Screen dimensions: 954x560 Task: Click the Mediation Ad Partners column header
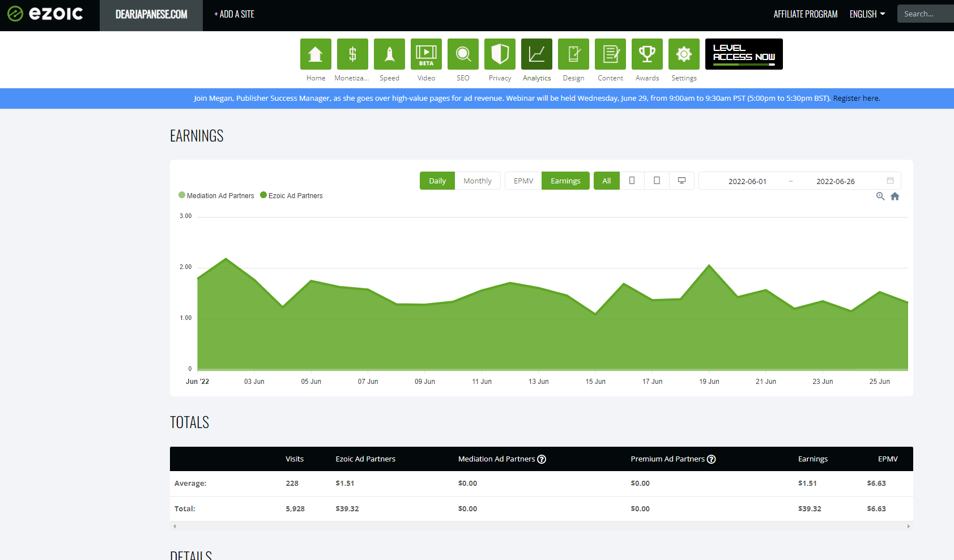tap(497, 459)
